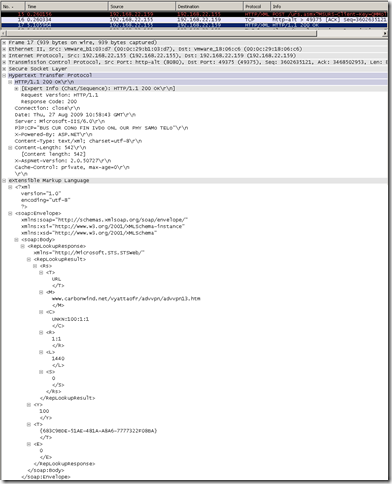
Task: Select packet 17, the HTTP/1.1 200 OK row
Action: click(194, 25)
